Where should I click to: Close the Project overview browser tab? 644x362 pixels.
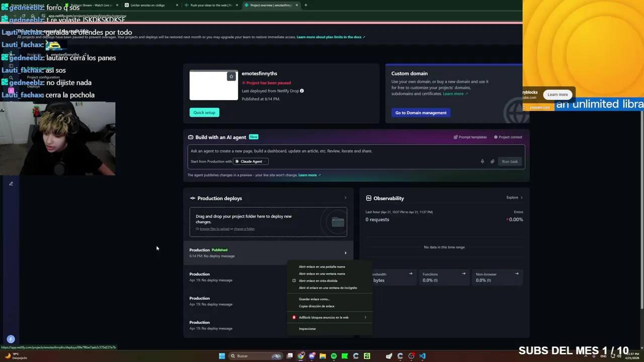(297, 5)
